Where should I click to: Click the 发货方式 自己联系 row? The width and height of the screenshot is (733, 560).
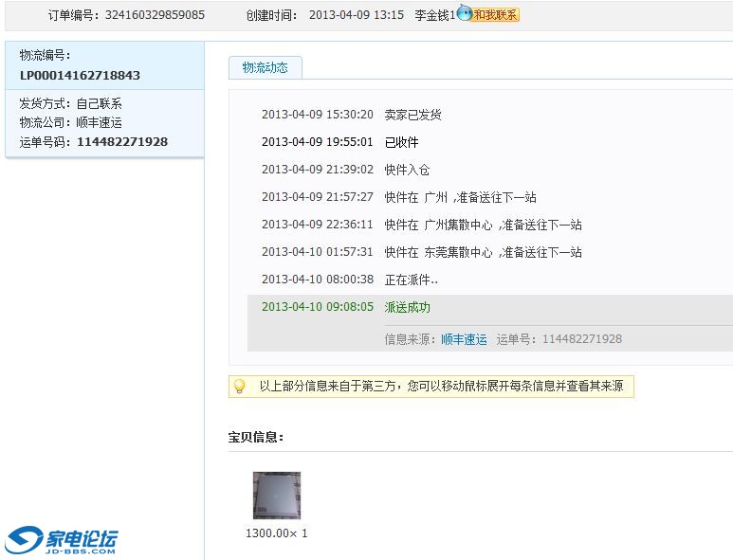(x=71, y=103)
